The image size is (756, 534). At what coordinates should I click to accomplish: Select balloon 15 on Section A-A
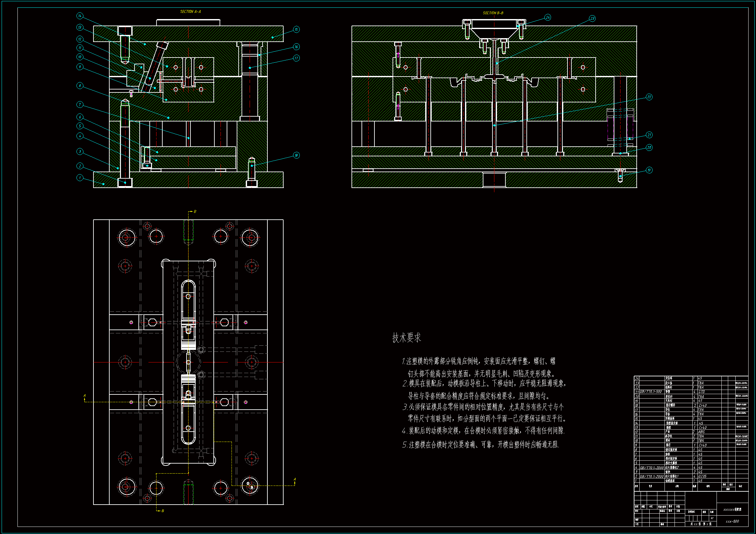tap(296, 30)
